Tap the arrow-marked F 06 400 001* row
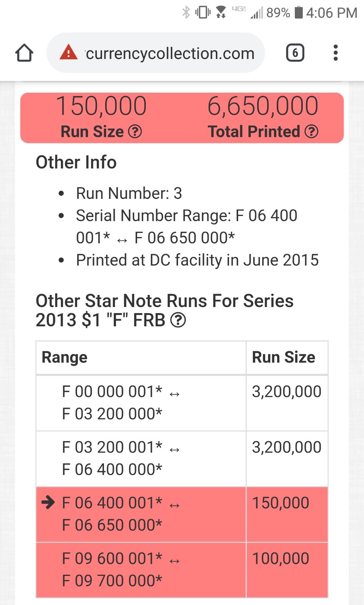This screenshot has height=605, width=364. coord(182,514)
